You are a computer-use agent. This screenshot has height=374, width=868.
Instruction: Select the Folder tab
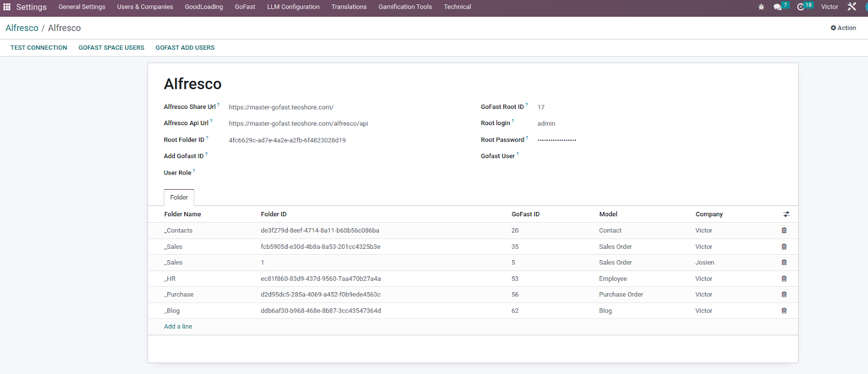click(179, 197)
